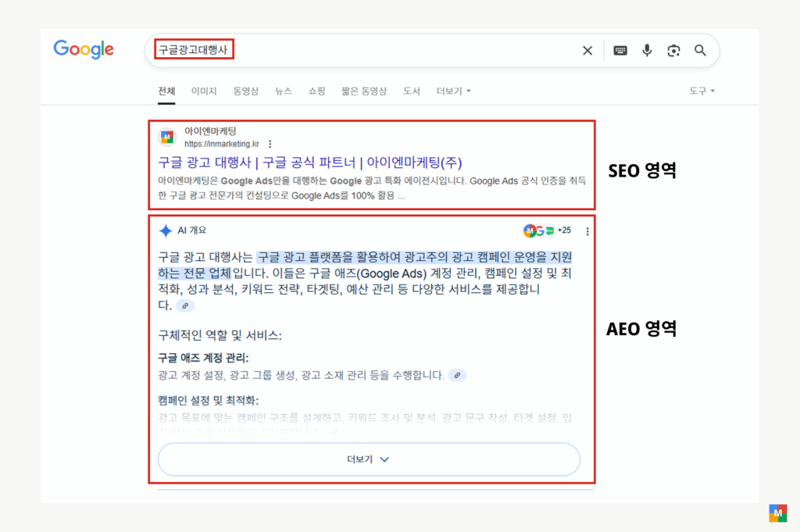Switch to the 쇼핑 tab
Image resolution: width=800 pixels, height=532 pixels.
pos(316,91)
